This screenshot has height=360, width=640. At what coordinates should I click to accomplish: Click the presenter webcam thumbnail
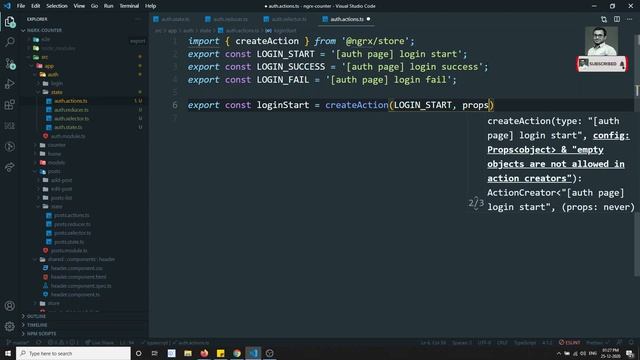602,41
